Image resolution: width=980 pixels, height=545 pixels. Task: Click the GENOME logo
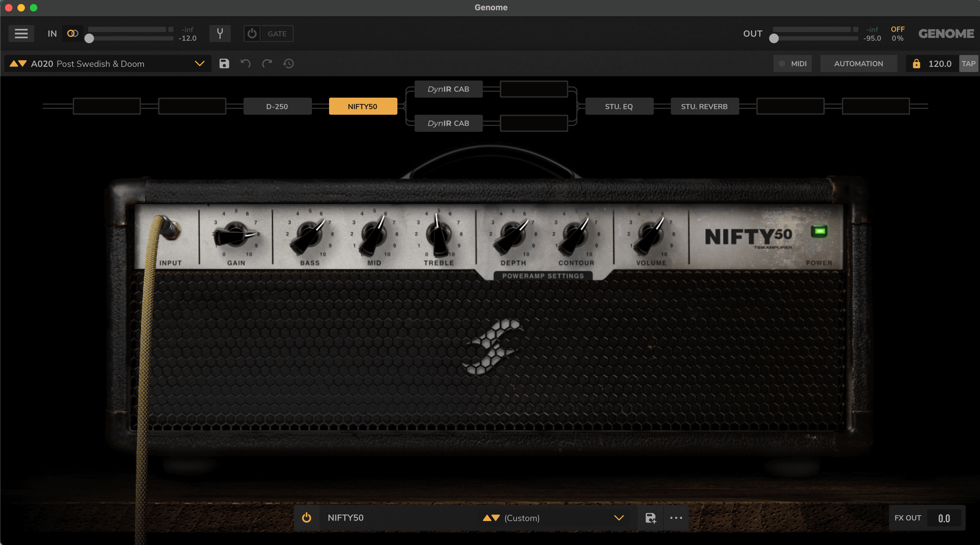click(946, 34)
